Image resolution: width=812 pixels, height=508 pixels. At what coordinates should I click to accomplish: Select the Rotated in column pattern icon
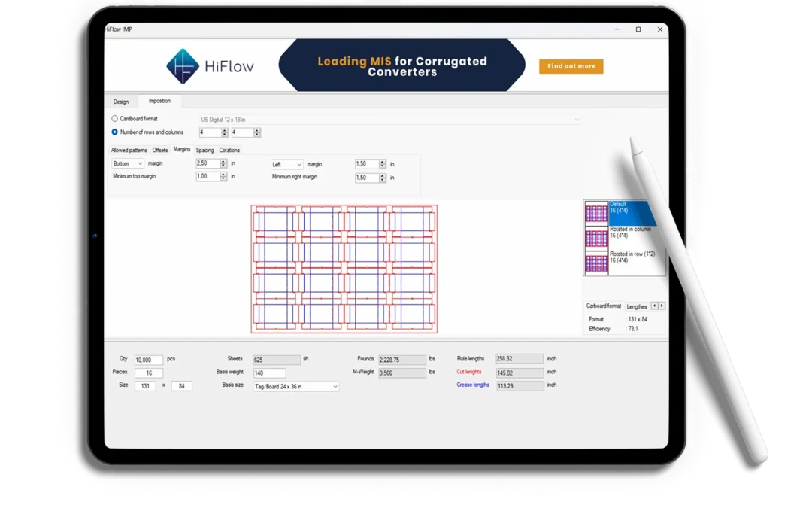(596, 237)
